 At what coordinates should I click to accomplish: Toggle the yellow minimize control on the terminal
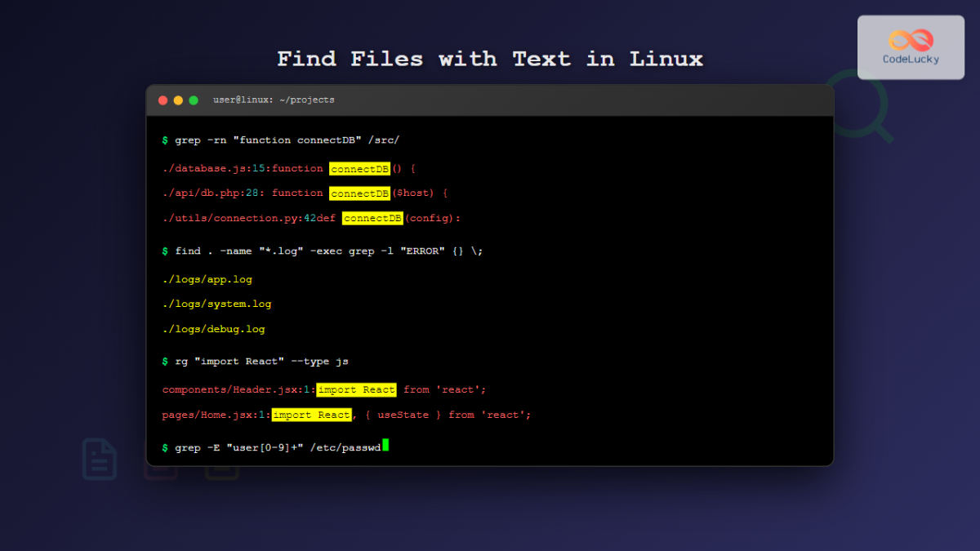pyautogui.click(x=178, y=100)
